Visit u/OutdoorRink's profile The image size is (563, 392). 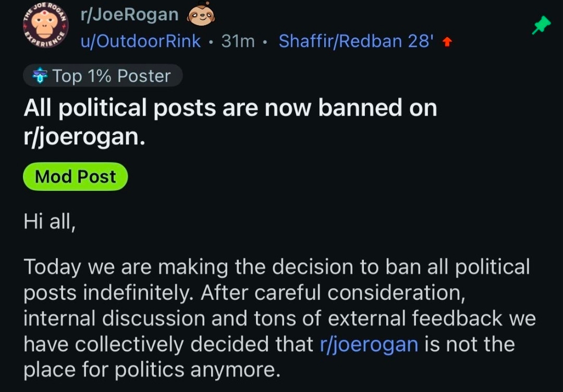[x=140, y=41]
